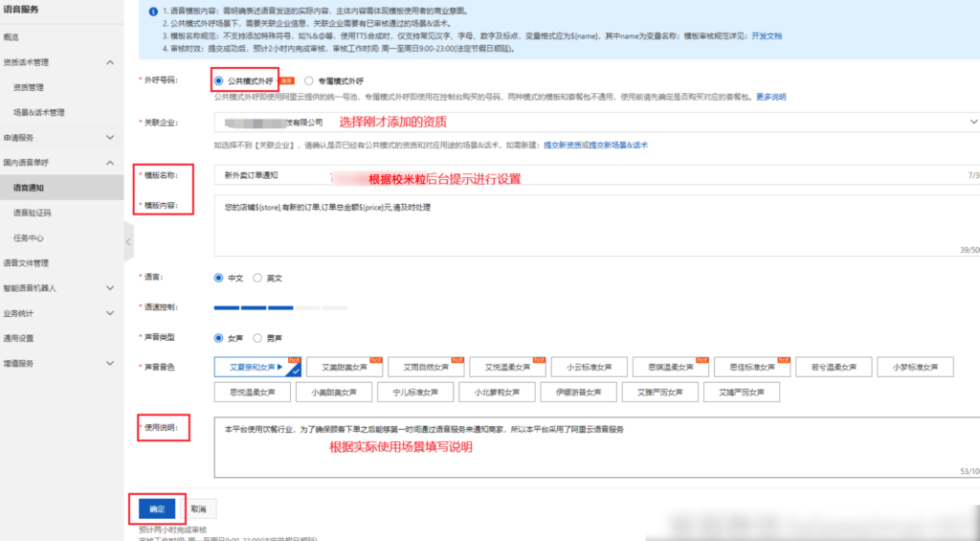Click the 取消 cancel button
980x541 pixels.
199,509
